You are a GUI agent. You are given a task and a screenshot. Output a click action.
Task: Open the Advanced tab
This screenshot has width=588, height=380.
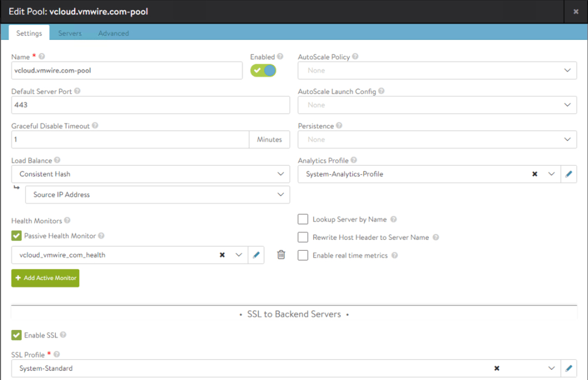113,33
